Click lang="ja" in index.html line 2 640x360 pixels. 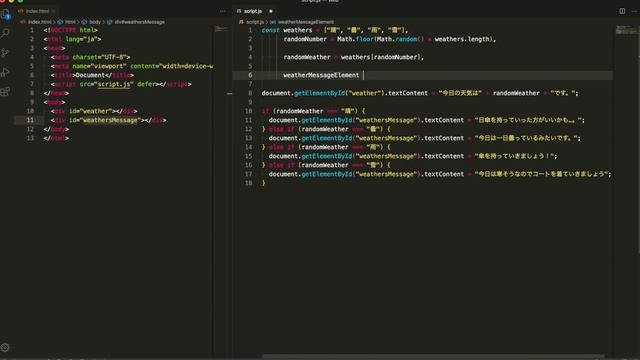[x=83, y=39]
